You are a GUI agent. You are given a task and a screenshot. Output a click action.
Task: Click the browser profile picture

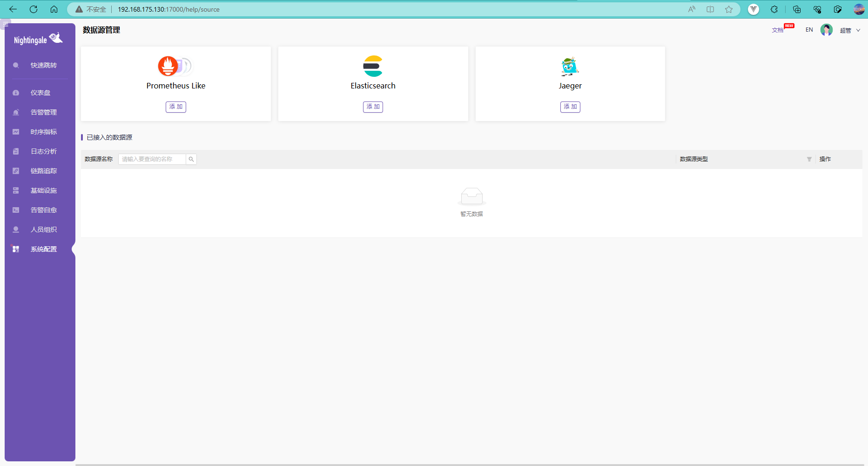tap(859, 9)
